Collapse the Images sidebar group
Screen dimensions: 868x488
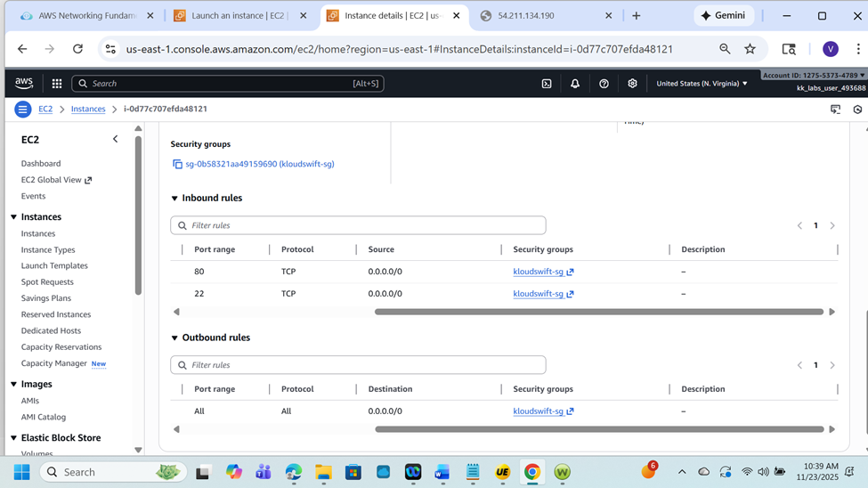click(14, 385)
